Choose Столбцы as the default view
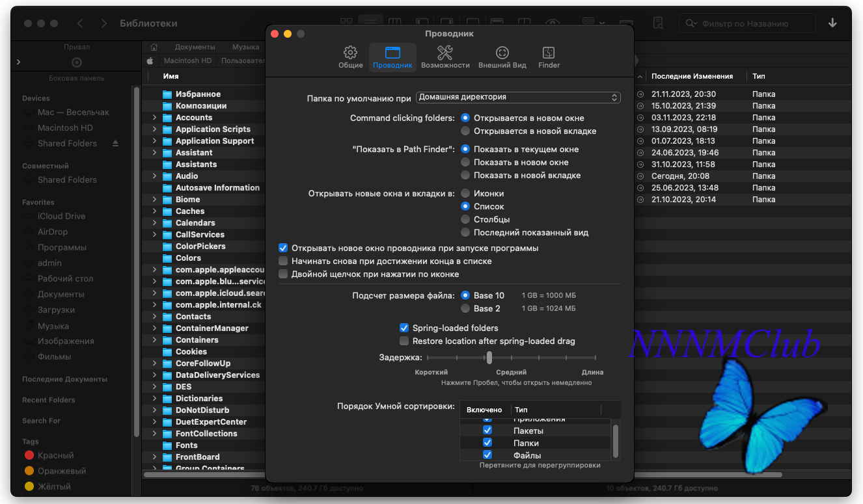 pyautogui.click(x=465, y=219)
